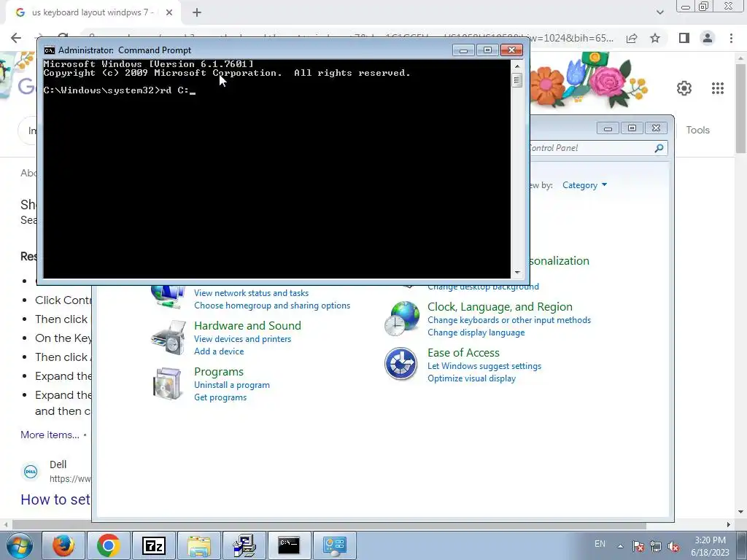Click Chrome's address bar URL
The height and width of the screenshot is (560, 747).
tap(351, 38)
